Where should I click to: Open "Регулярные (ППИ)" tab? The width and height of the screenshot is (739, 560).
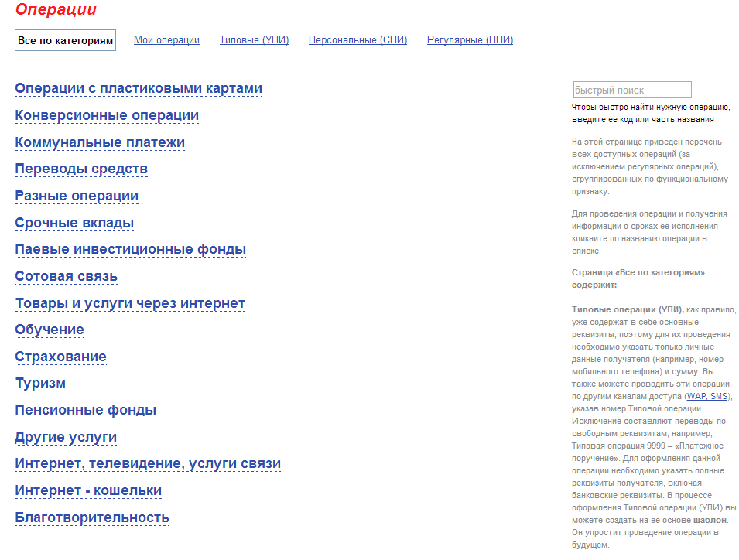(470, 40)
